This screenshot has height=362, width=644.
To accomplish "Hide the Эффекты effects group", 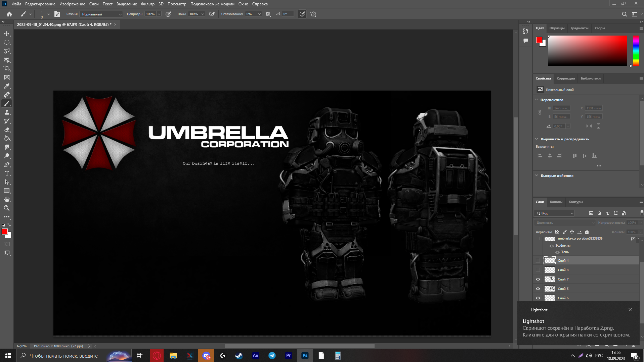I will click(x=552, y=246).
